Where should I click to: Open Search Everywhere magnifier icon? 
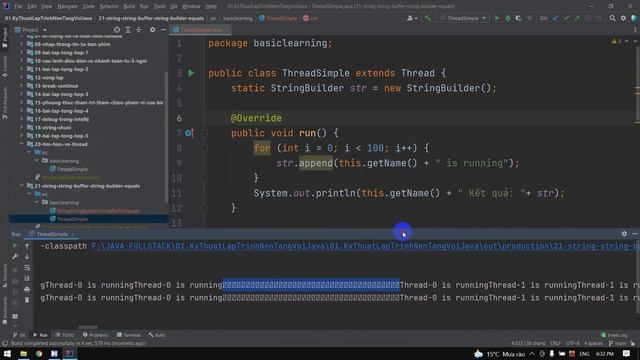pos(612,18)
